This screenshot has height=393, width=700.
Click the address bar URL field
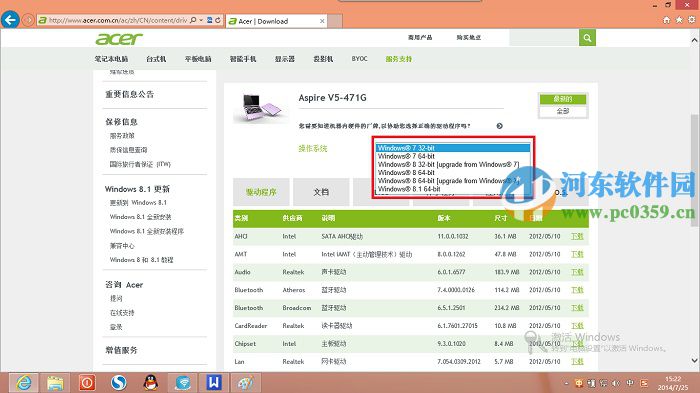pos(118,20)
